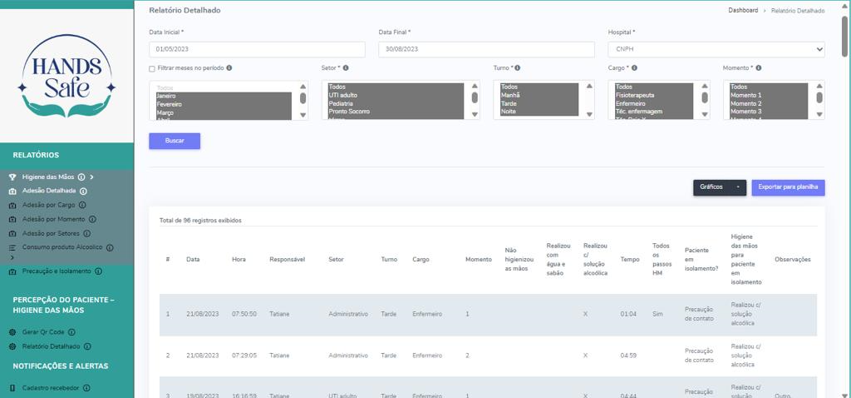Open Adesão Detalhada report

coord(49,191)
